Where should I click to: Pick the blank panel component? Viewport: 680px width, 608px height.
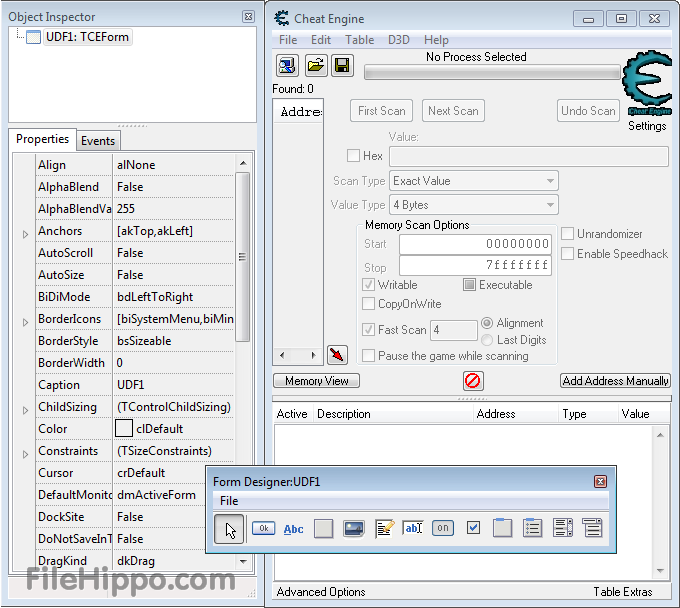323,529
